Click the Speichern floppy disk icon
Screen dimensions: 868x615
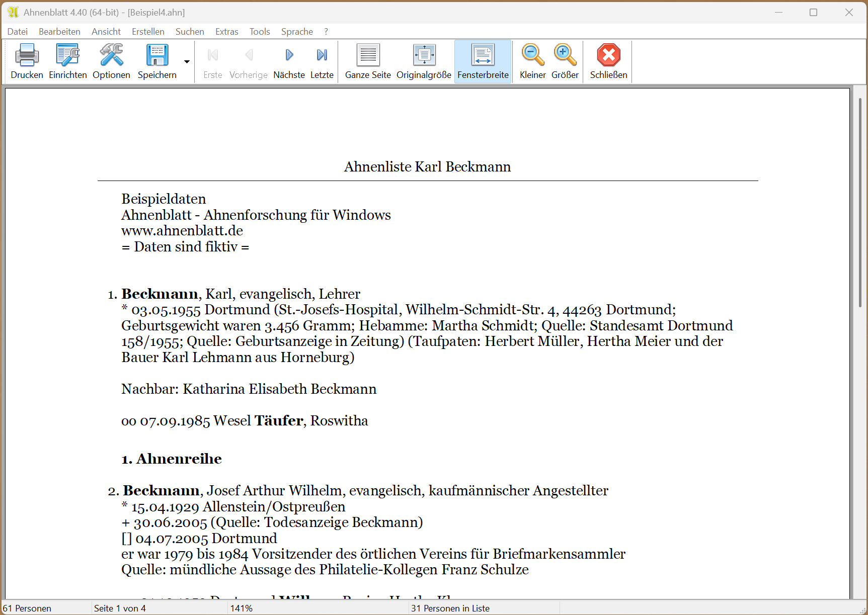pyautogui.click(x=157, y=56)
